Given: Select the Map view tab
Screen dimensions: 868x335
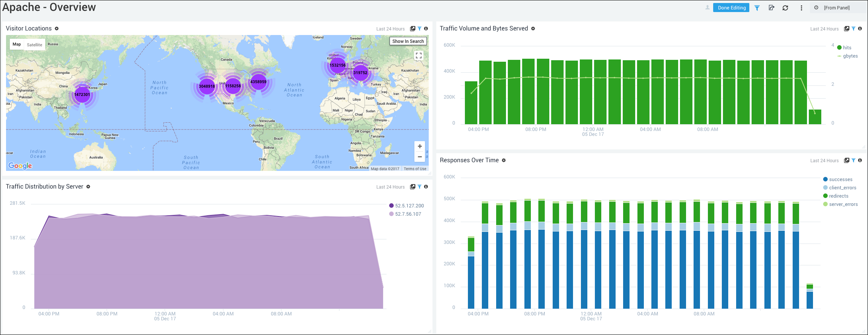Looking at the screenshot, I should point(17,44).
